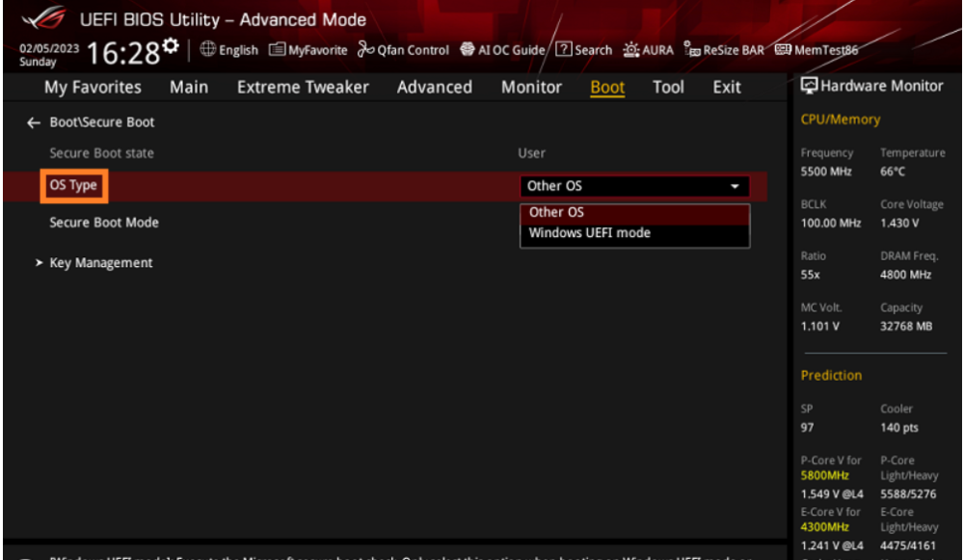Image resolution: width=964 pixels, height=560 pixels.
Task: Click the ReSize BAR icon
Action: 691,50
